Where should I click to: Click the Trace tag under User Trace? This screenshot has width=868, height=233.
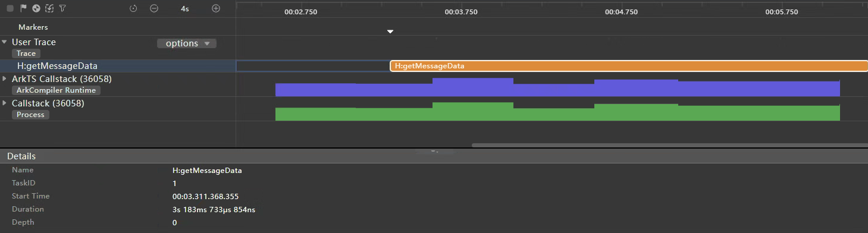26,53
